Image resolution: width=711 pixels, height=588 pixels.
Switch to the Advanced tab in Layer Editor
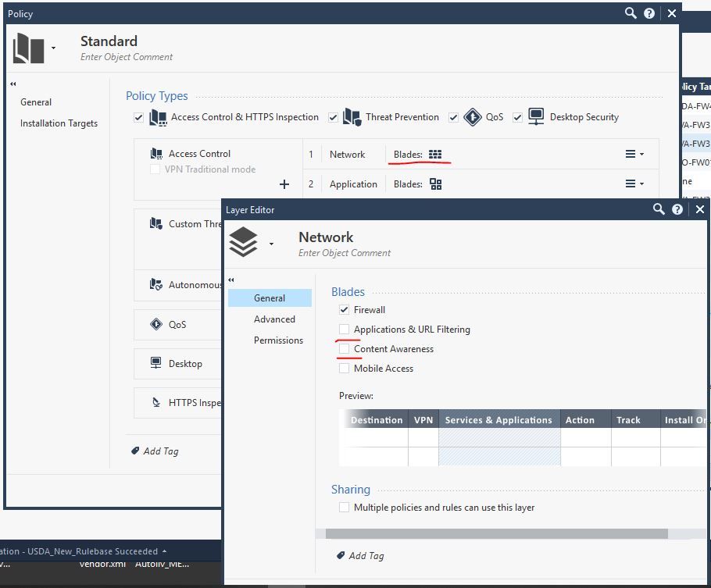274,319
